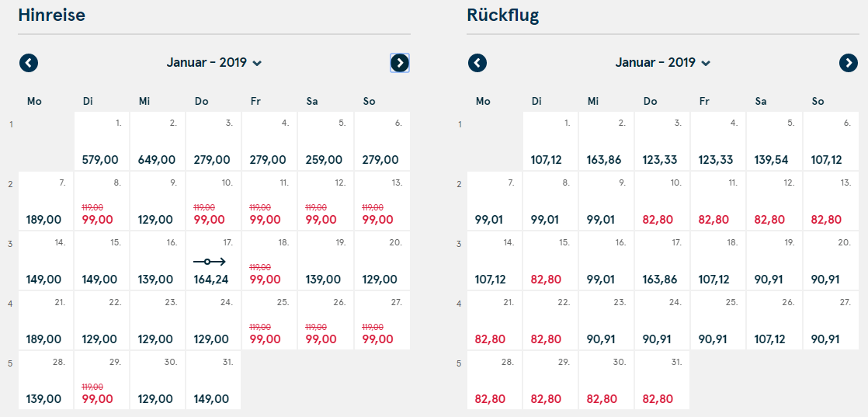Select outbound flight on 17th with stopover icon
Image resolution: width=868 pixels, height=417 pixels.
click(214, 260)
